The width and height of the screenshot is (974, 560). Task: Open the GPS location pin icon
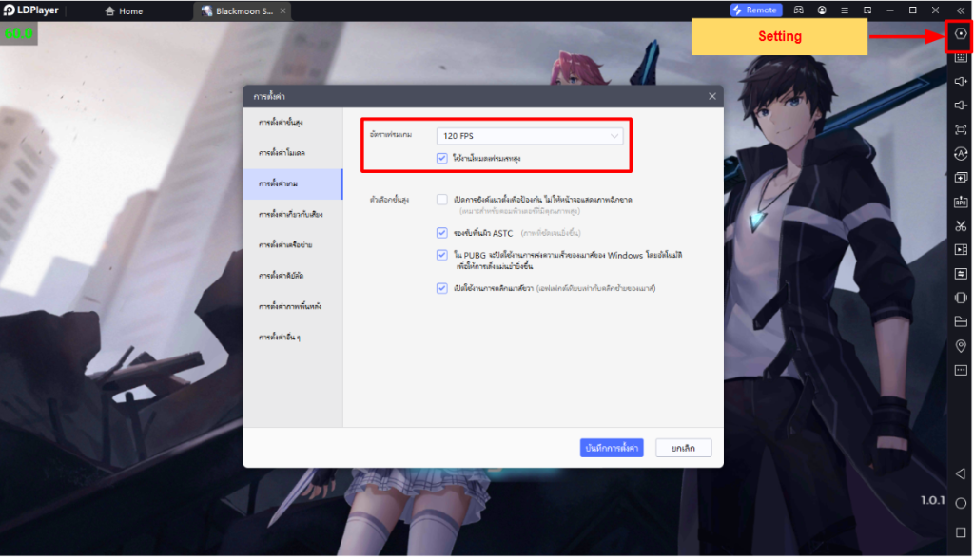point(961,345)
